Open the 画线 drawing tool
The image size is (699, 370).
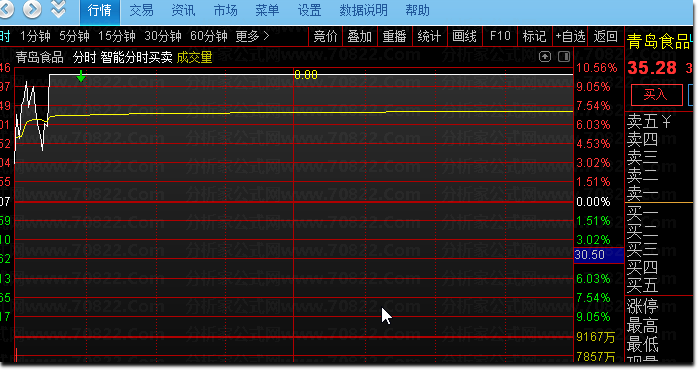pos(464,36)
